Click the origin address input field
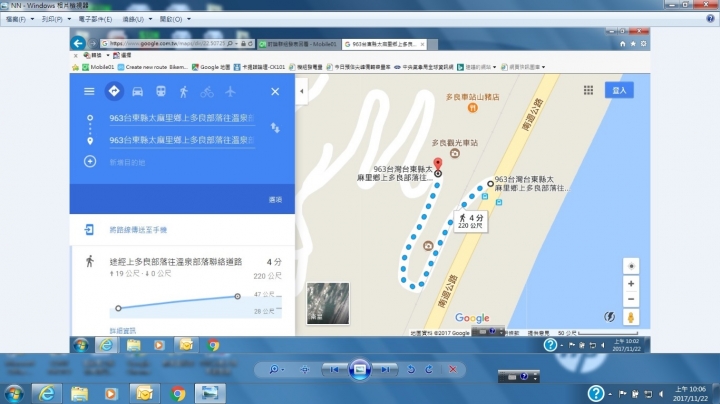Viewport: 720px width, 404px height. [182, 118]
